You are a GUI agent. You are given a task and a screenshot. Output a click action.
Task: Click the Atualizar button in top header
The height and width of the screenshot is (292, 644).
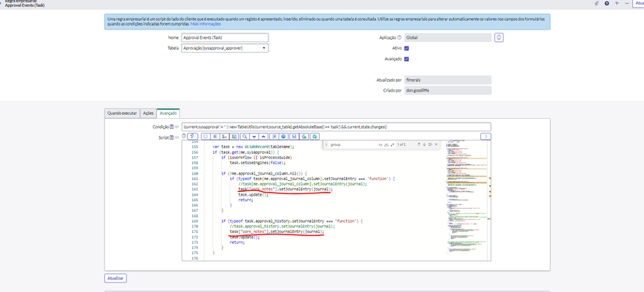click(x=639, y=3)
